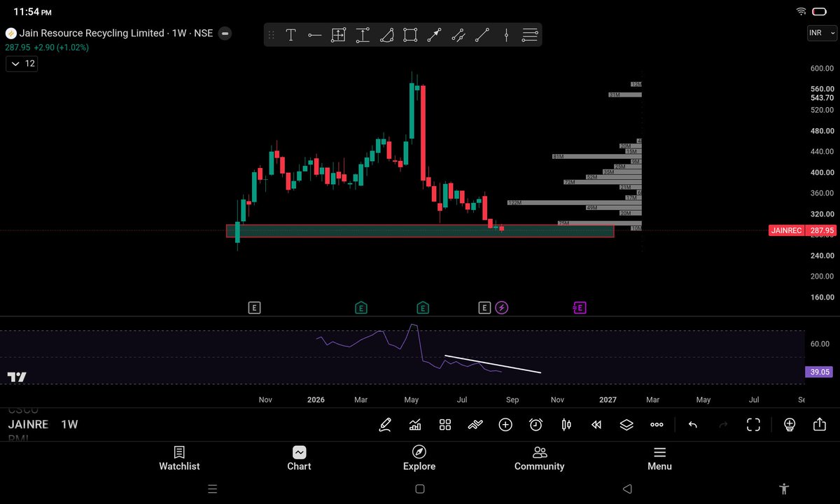Start bar replay with rewind icon
840x504 pixels.
(x=596, y=424)
